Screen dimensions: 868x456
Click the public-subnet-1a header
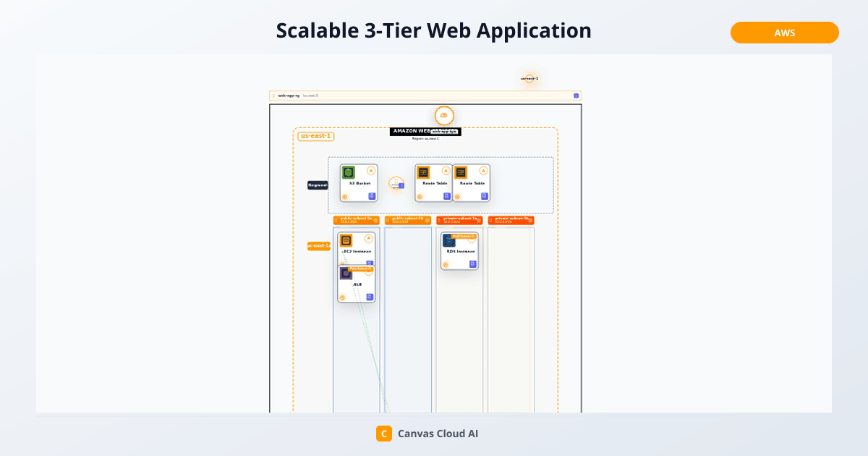[357, 220]
